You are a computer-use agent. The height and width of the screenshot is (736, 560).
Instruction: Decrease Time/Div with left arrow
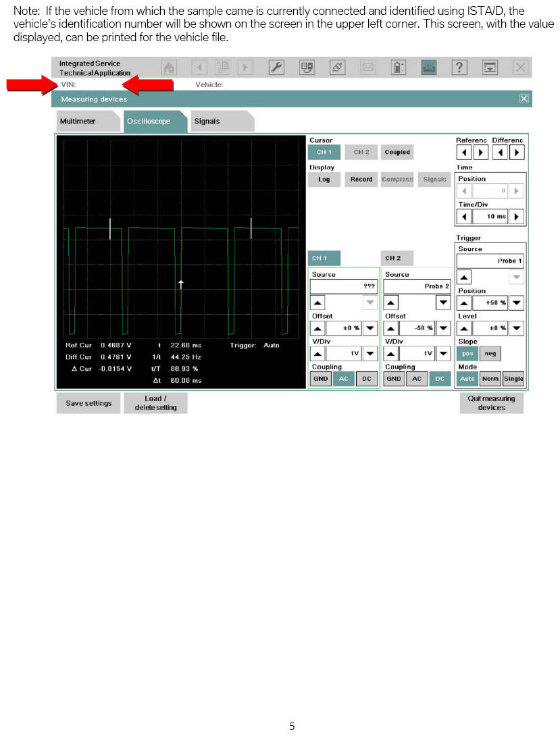(464, 216)
